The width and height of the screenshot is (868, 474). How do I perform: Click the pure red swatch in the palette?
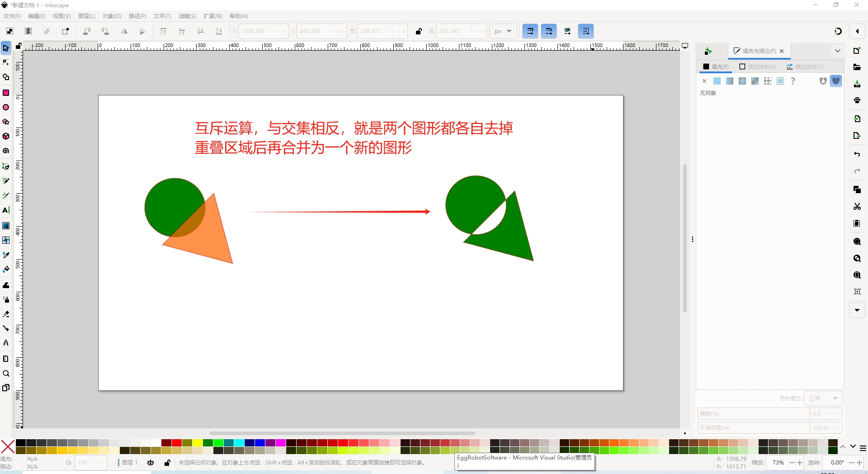(177, 443)
